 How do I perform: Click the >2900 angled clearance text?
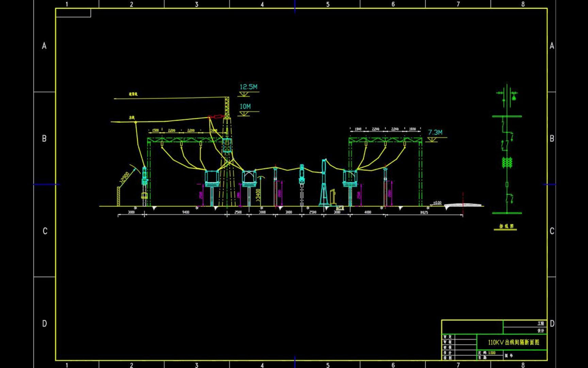coord(125,178)
